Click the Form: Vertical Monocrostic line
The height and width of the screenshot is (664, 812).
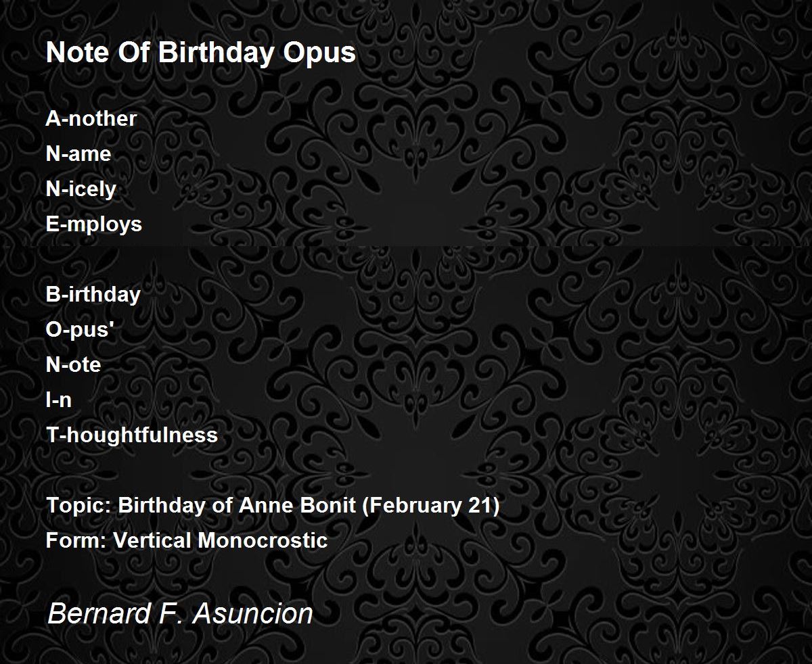click(187, 540)
